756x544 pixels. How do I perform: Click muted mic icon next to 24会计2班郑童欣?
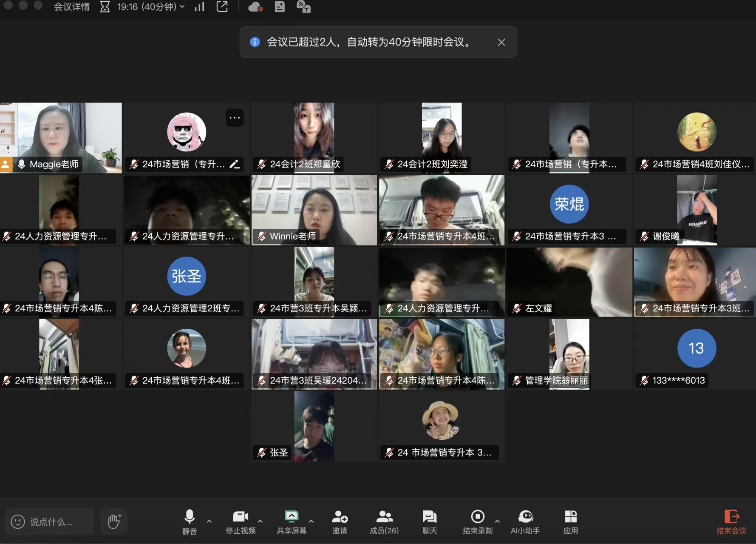(262, 164)
